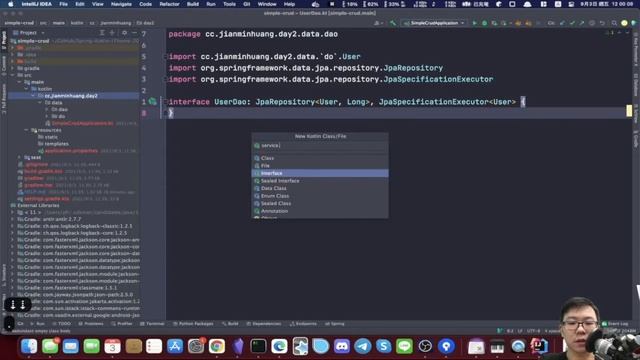This screenshot has width=640, height=360.
Task: Open the Dependencies tool window tab
Action: [264, 324]
